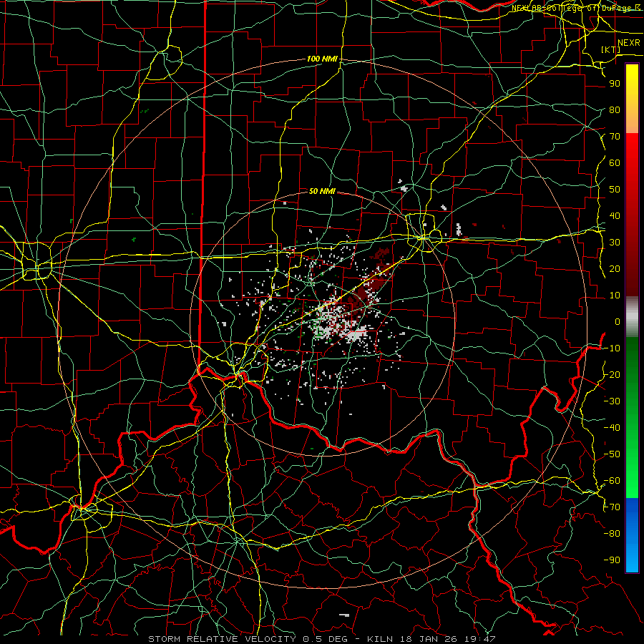Click the positive "30" tick label on the scale
The width and height of the screenshot is (644, 644).
point(615,243)
